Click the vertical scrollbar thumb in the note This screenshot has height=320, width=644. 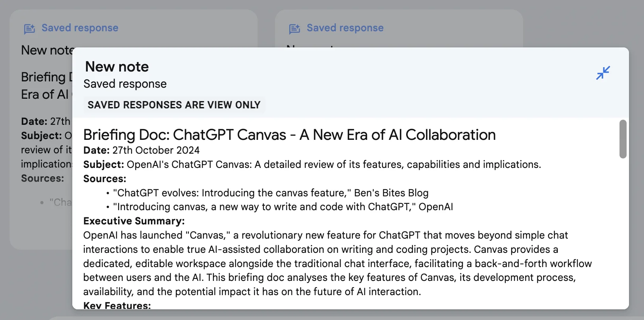click(623, 139)
